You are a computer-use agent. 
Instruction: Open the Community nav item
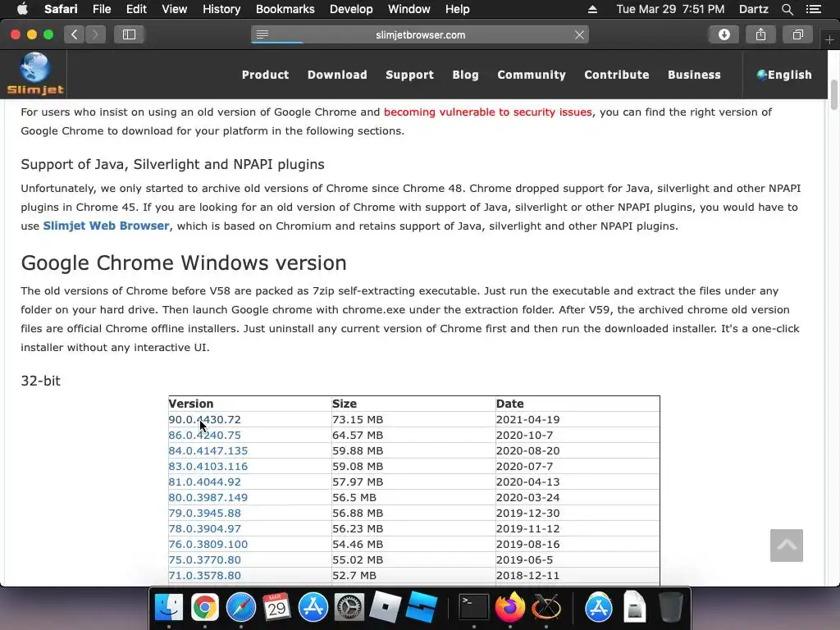click(532, 75)
